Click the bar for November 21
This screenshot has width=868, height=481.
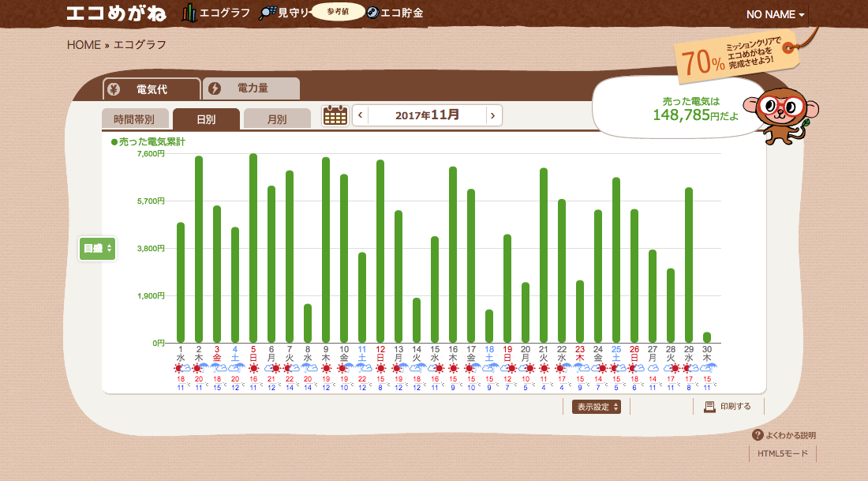tap(544, 255)
